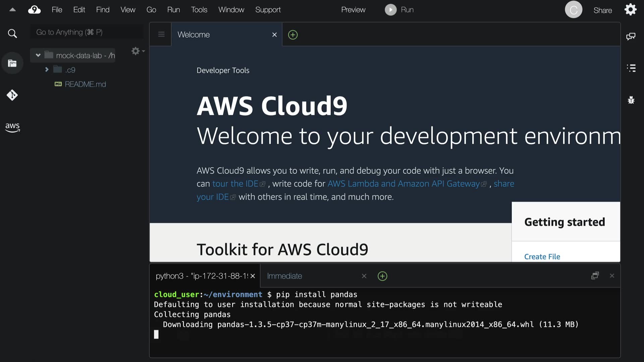Expand the .c9 folder
644x362 pixels.
(47, 70)
